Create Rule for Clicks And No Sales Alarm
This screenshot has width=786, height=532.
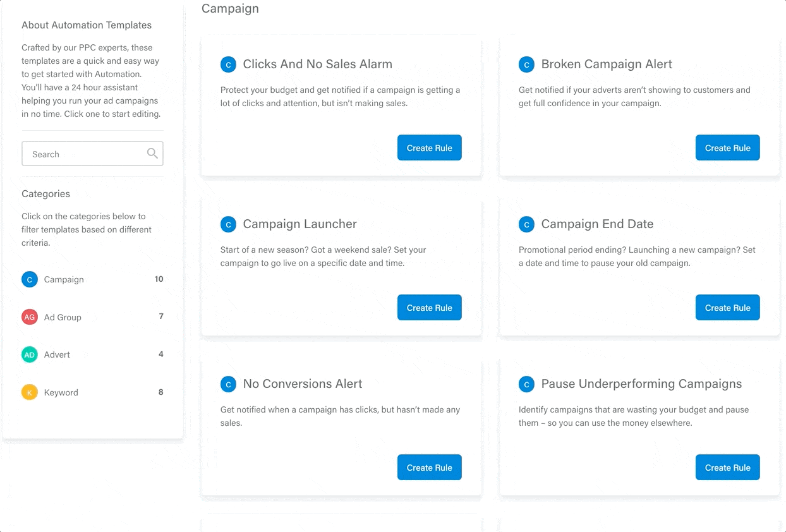[x=430, y=148]
